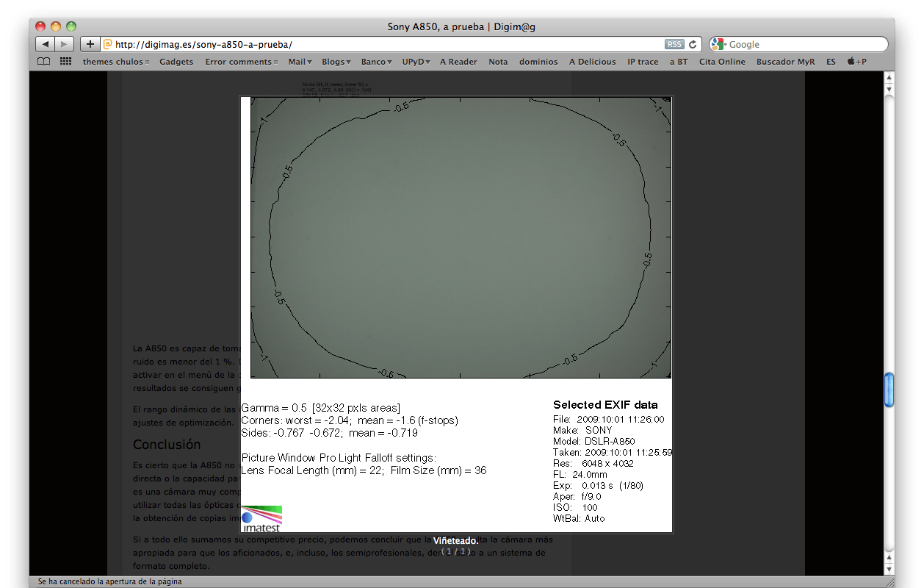
Task: Click the 'Conclusión' heading behind the lightbox
Action: click(167, 445)
